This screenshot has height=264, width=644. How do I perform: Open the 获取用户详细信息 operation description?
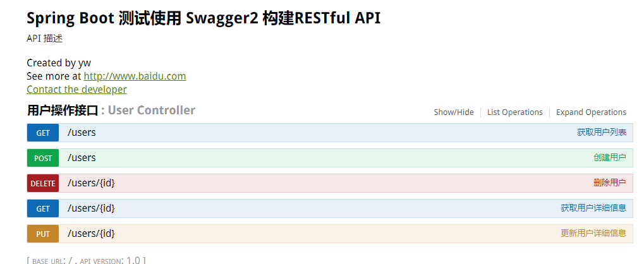593,208
